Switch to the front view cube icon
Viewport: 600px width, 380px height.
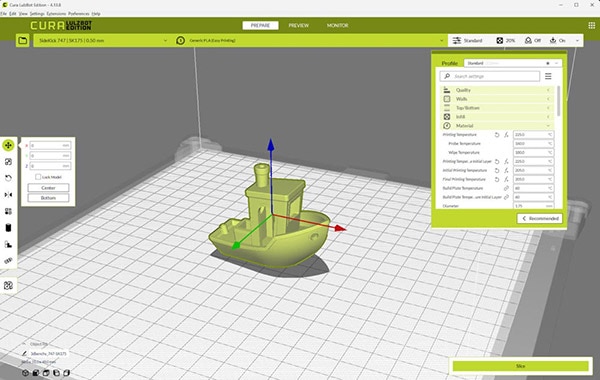pos(36,373)
